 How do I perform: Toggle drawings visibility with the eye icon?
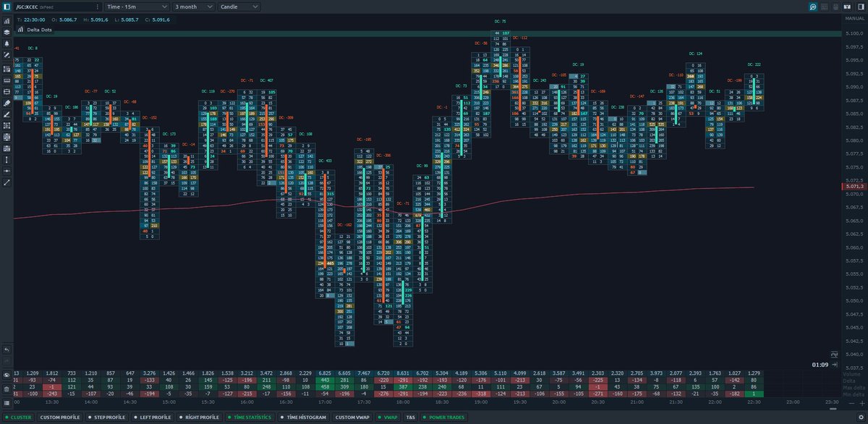pyautogui.click(x=7, y=375)
